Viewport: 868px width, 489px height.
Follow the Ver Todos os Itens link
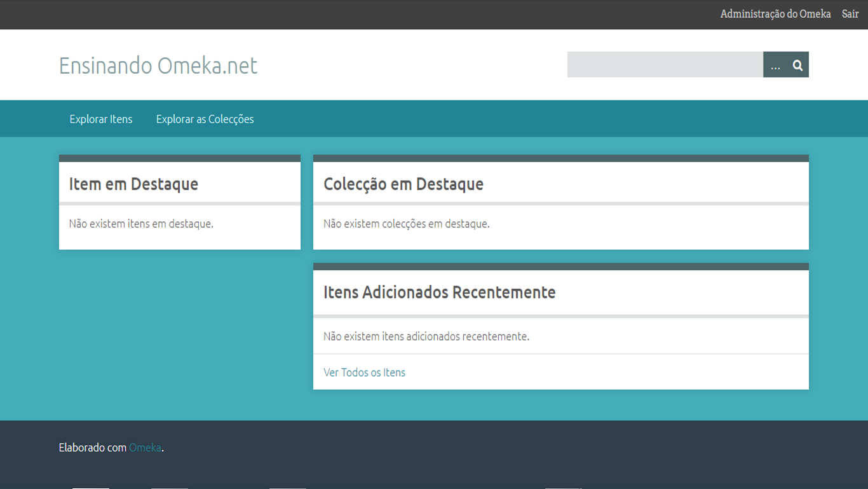(364, 373)
